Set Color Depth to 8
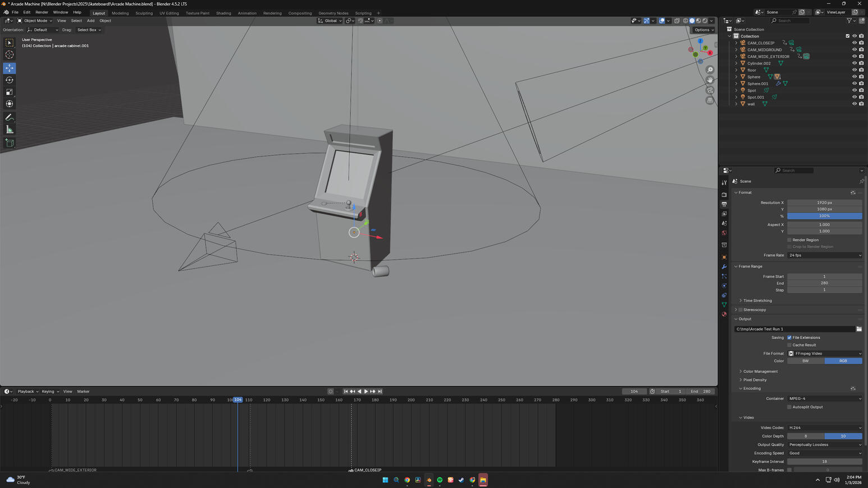The width and height of the screenshot is (868, 488). [x=806, y=436]
